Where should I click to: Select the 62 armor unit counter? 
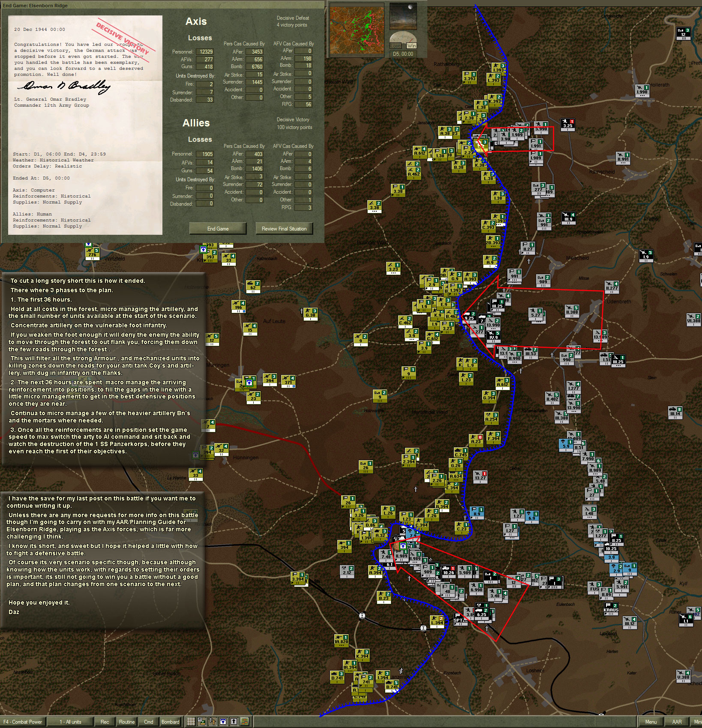[x=253, y=287]
